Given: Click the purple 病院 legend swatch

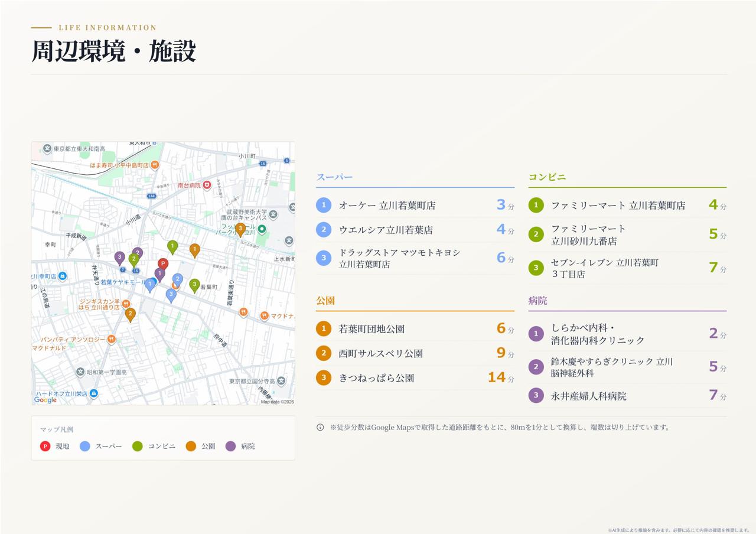Looking at the screenshot, I should 231,446.
